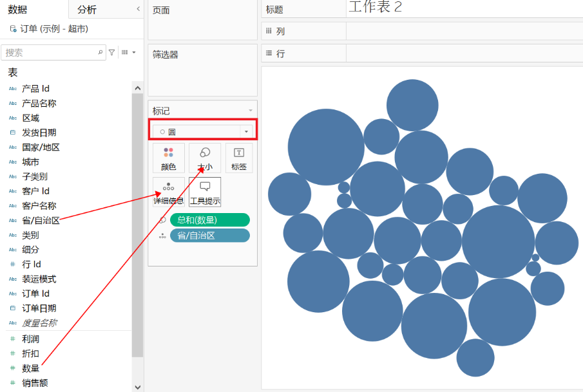This screenshot has width=583, height=392.
Task: Click the number icon beside 行 Id
Action: 13,264
